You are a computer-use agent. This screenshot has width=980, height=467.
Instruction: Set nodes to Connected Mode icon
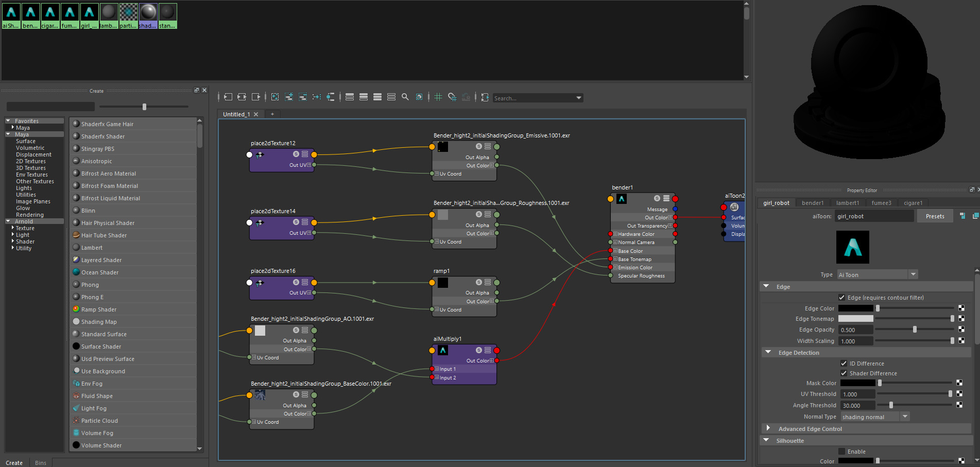364,97
